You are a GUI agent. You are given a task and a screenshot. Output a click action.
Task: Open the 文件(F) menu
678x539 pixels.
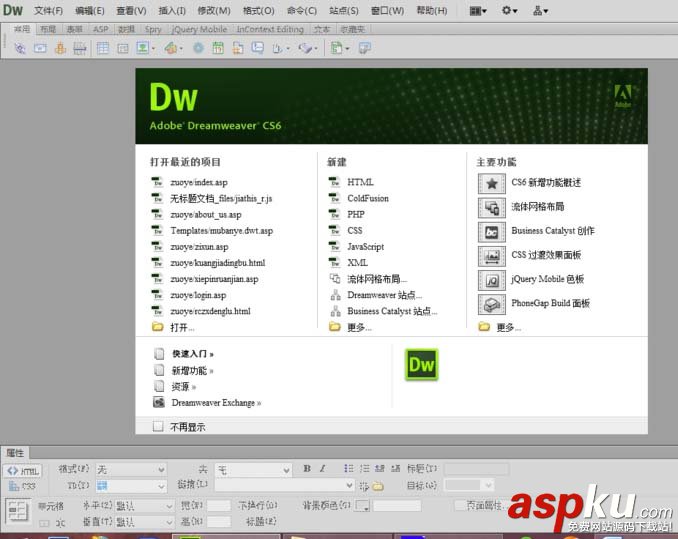48,10
